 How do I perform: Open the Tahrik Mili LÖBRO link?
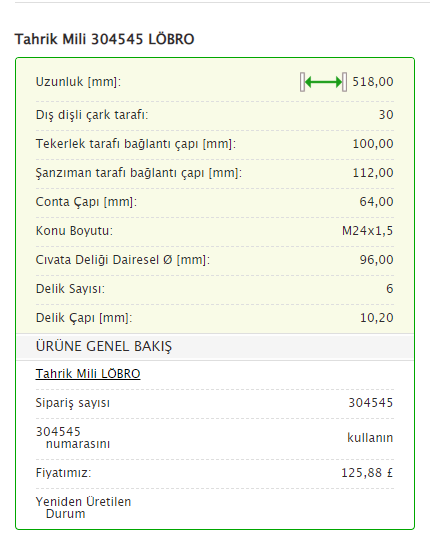88,374
